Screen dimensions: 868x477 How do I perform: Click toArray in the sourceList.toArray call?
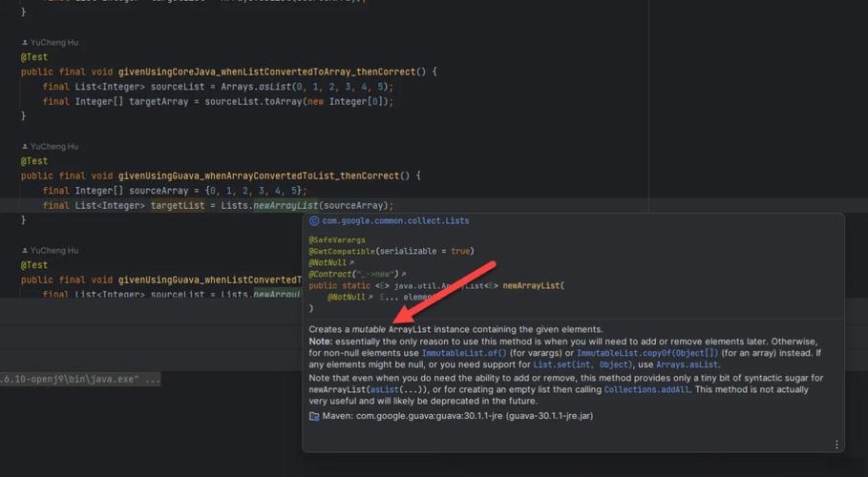tap(286, 102)
